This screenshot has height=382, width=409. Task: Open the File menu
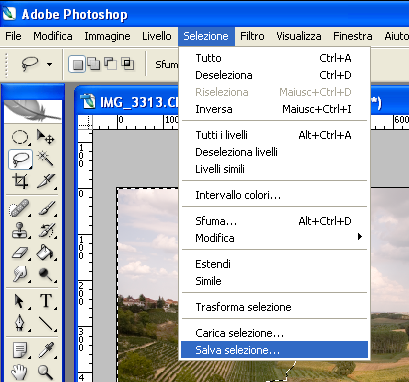tap(13, 36)
